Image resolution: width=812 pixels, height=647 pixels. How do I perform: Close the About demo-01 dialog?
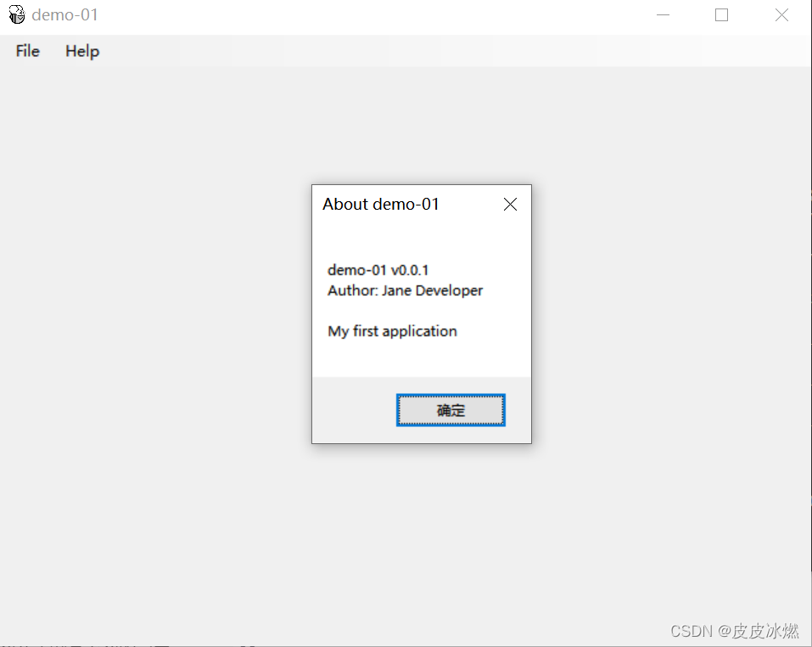[510, 205]
